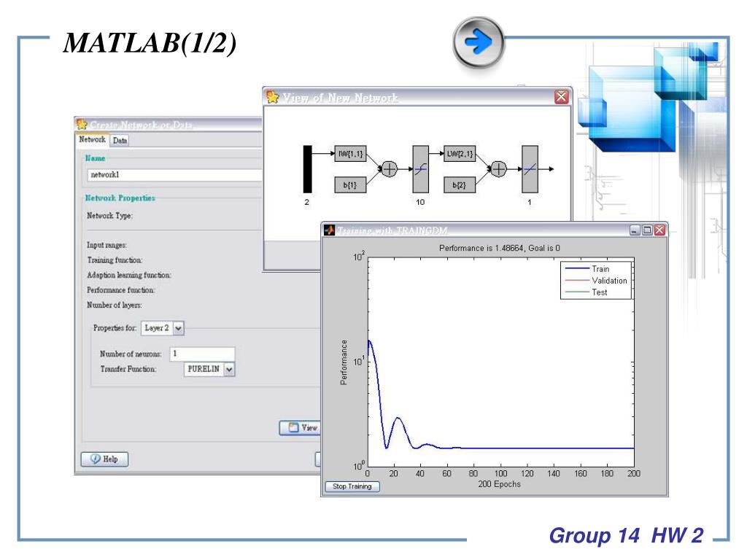This screenshot has width=747, height=560.
Task: Click the 'Network Properties' section heading
Action: 120,198
